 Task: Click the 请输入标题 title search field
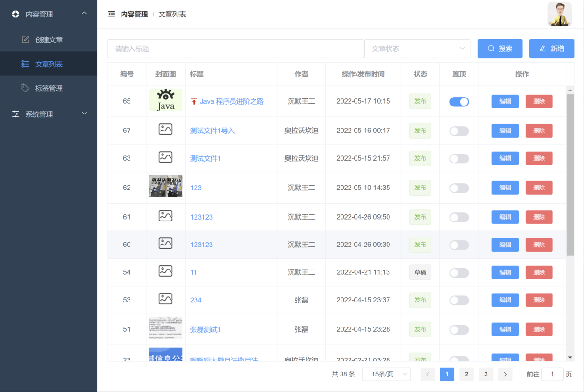pos(235,49)
